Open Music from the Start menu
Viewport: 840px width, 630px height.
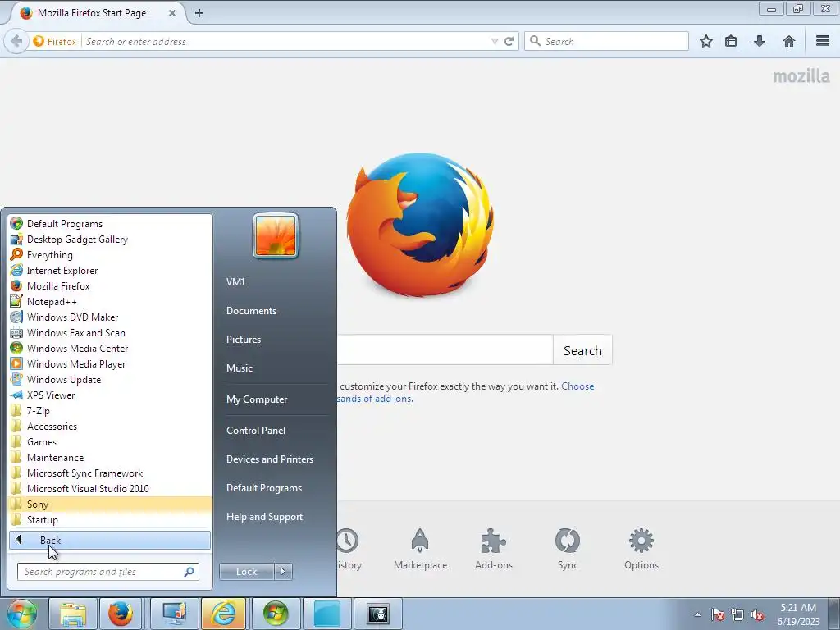coord(240,368)
